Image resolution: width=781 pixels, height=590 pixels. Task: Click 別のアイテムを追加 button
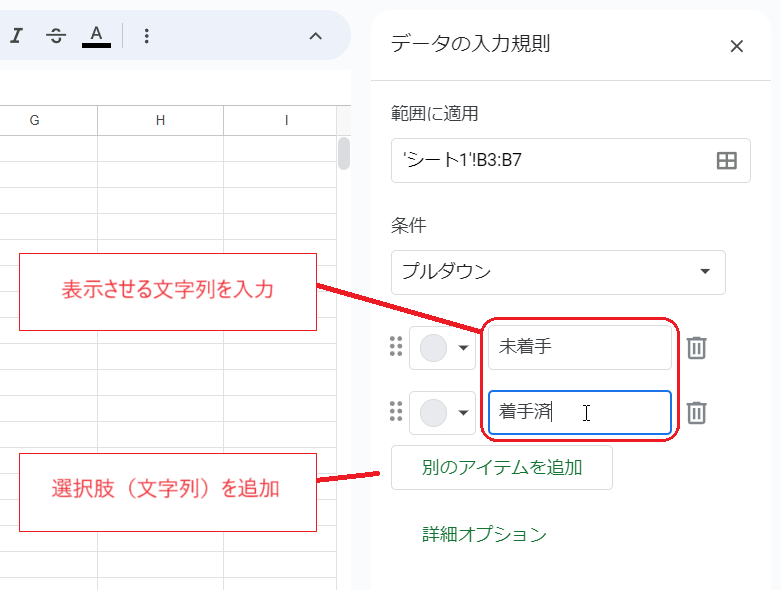[x=502, y=468]
